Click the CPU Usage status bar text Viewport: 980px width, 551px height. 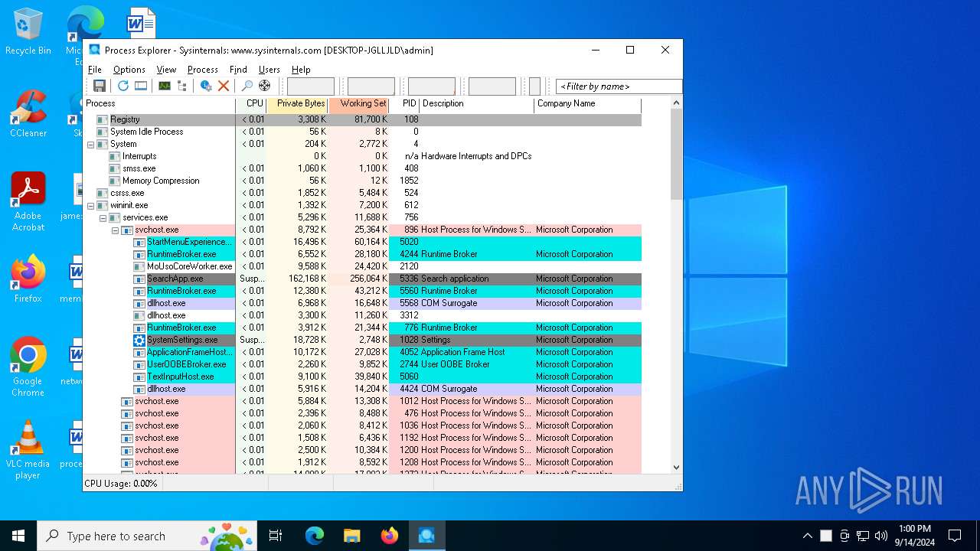[121, 484]
